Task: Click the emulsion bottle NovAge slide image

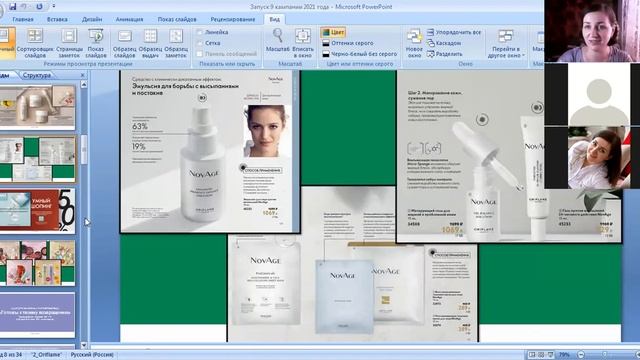Action: click(210, 151)
